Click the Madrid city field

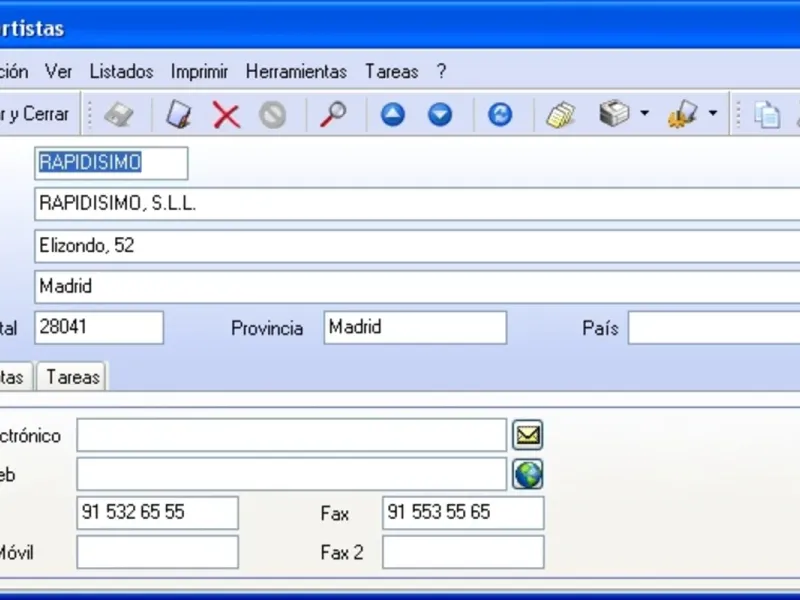(417, 287)
